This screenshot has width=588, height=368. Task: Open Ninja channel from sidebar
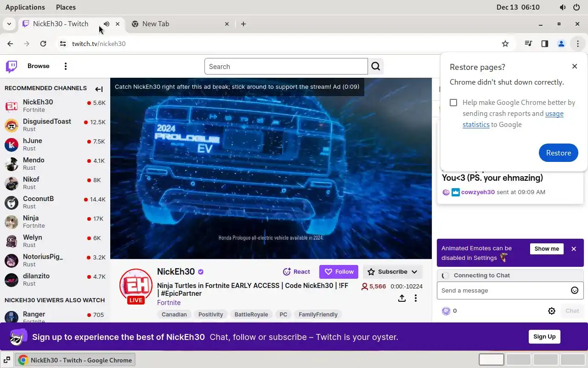[55, 222]
